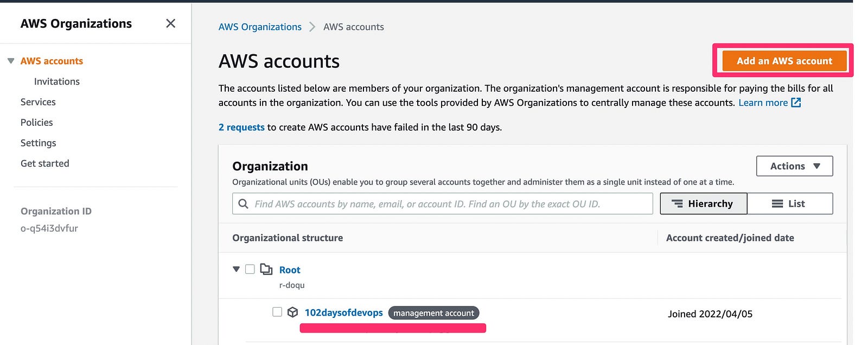
Task: Click the account cube icon beside 102daysofdevops
Action: click(292, 312)
